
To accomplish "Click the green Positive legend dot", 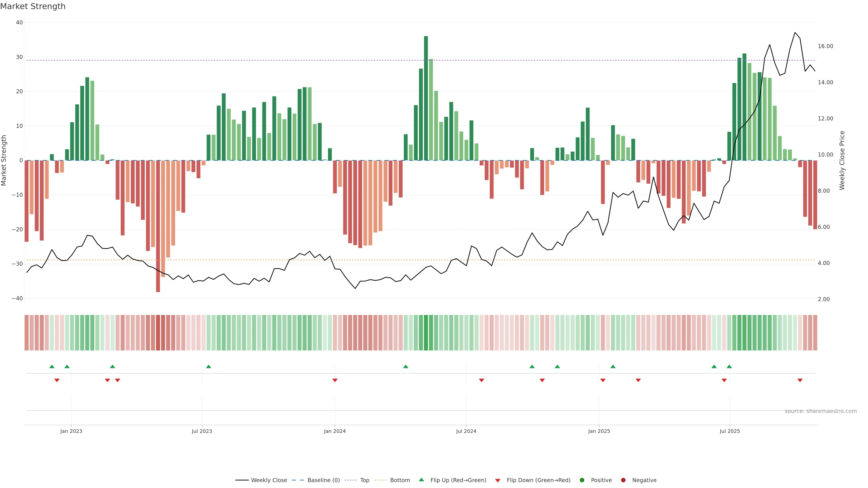I will click(x=582, y=480).
